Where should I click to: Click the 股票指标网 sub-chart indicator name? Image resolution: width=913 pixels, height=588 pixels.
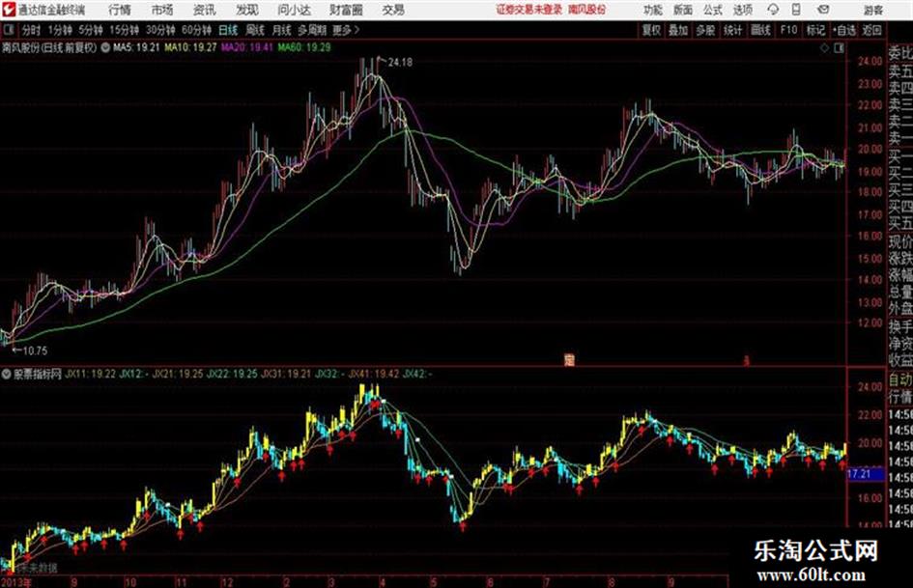pyautogui.click(x=38, y=374)
